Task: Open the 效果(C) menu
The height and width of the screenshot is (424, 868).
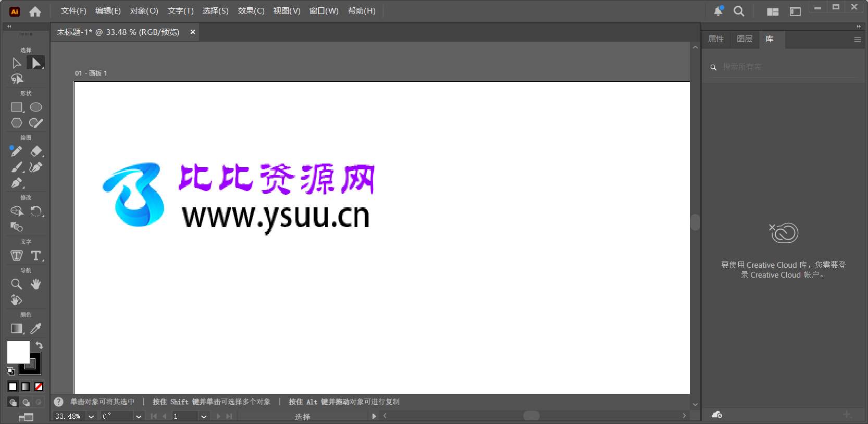Action: 251,11
